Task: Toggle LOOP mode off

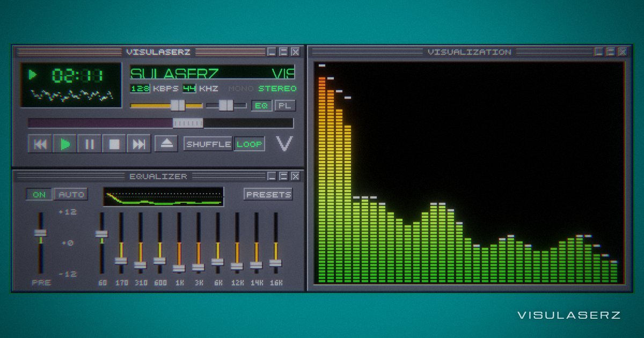Action: tap(250, 144)
